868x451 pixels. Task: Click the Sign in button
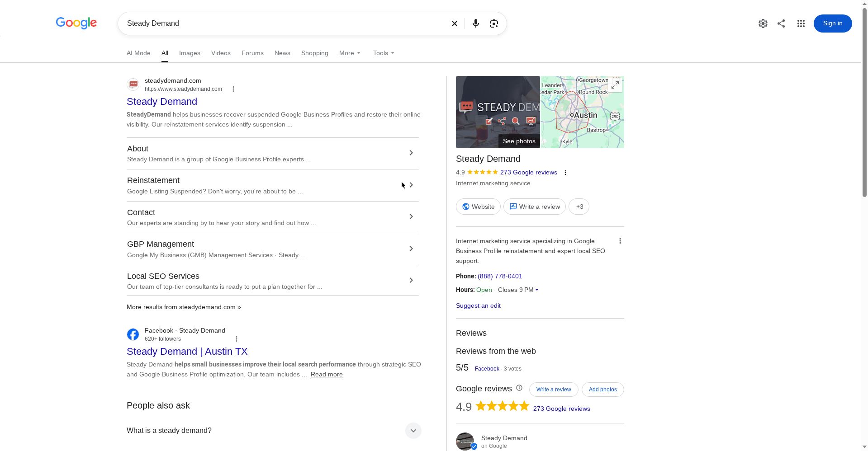[833, 23]
